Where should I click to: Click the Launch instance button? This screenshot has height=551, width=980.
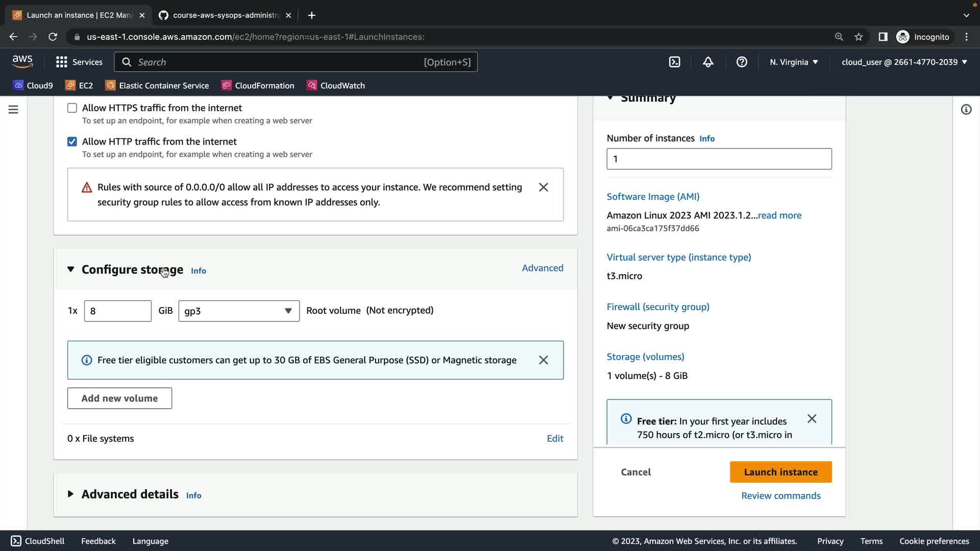tap(780, 472)
